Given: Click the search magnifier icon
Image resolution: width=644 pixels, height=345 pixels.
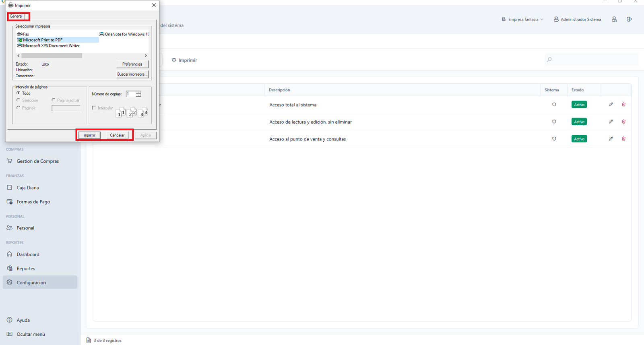Looking at the screenshot, I should (x=549, y=60).
